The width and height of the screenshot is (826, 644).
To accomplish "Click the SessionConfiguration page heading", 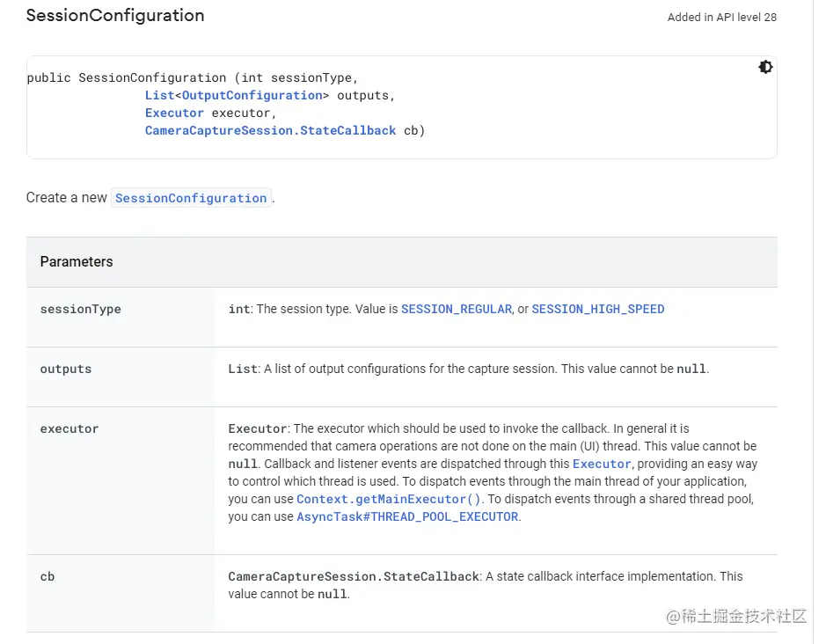I will (x=115, y=16).
